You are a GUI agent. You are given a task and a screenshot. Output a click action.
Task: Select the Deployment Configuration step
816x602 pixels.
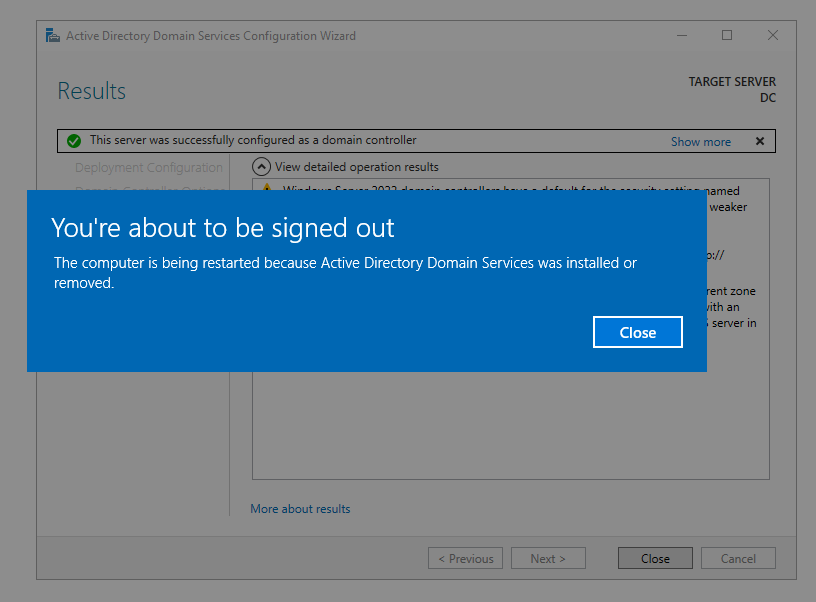click(x=149, y=168)
